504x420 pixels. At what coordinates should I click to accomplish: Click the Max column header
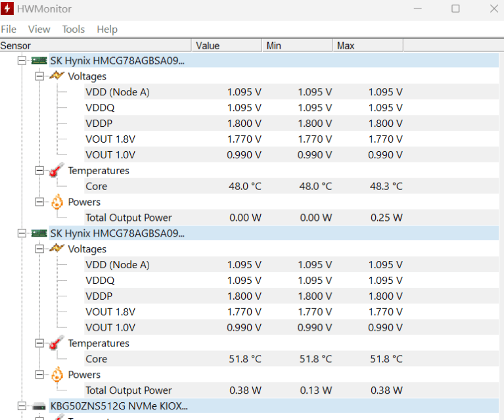368,45
